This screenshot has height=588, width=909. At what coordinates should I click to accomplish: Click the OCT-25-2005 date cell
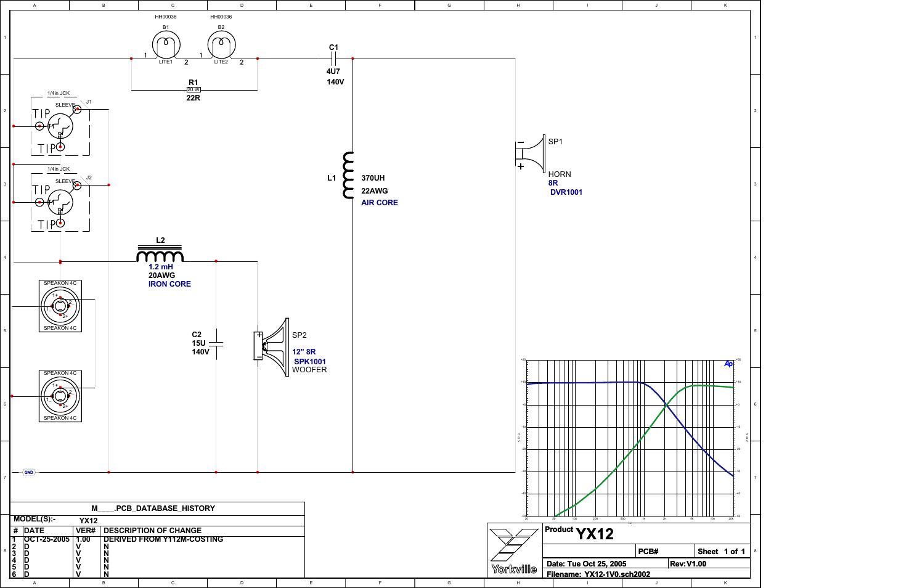point(47,539)
